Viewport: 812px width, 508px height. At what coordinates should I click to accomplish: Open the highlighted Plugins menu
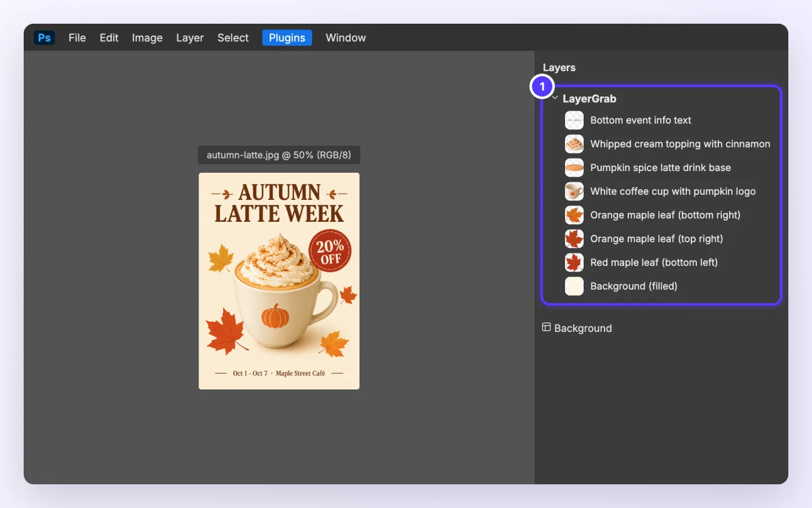[x=287, y=38]
